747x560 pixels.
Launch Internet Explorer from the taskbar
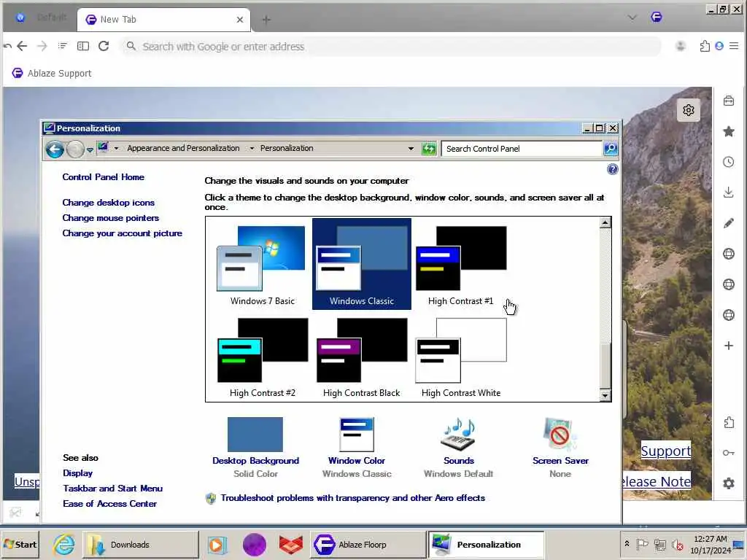click(64, 545)
